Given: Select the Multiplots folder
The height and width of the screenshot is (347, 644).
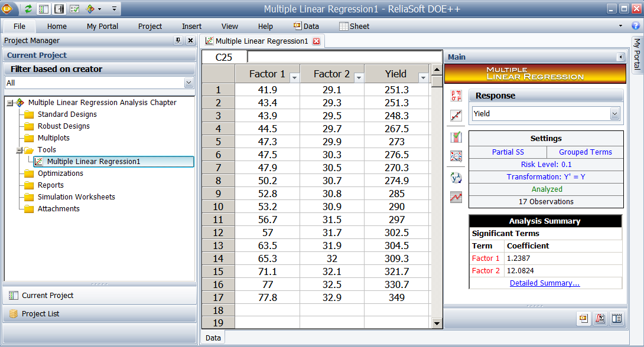Looking at the screenshot, I should pyautogui.click(x=54, y=138).
